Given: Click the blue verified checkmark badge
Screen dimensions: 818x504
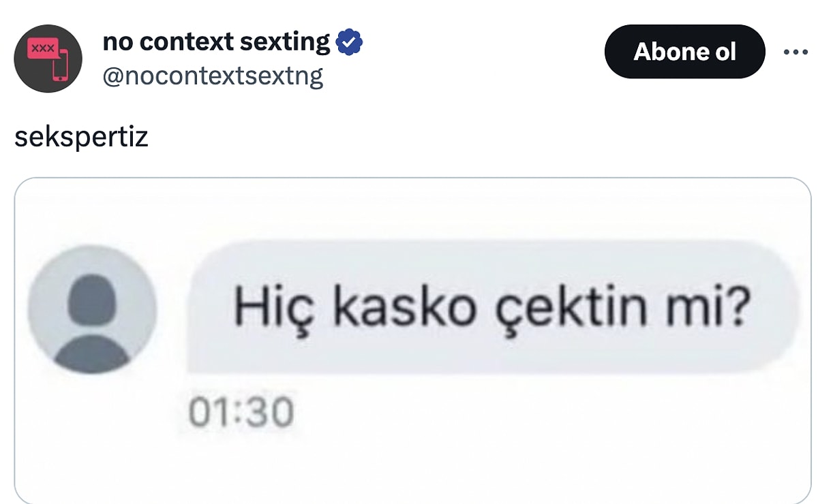Looking at the screenshot, I should [x=350, y=43].
